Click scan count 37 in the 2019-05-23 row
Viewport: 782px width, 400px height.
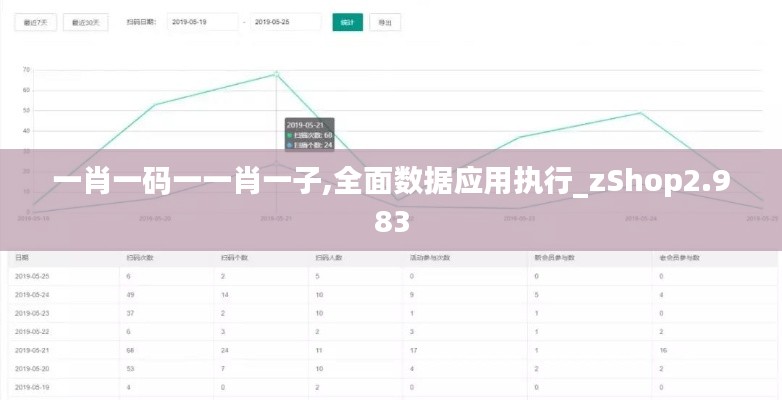130,313
